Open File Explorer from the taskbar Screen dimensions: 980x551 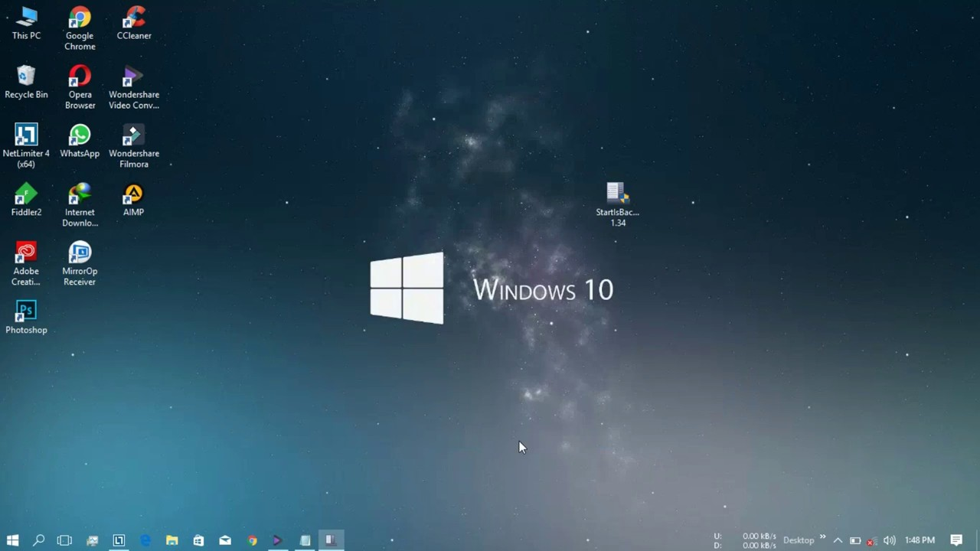pyautogui.click(x=171, y=540)
